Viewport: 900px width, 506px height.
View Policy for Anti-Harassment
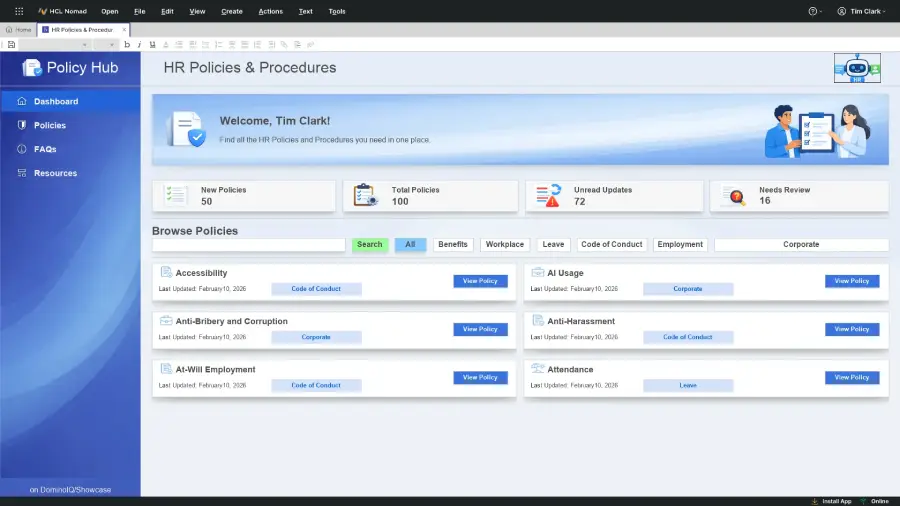tap(852, 329)
